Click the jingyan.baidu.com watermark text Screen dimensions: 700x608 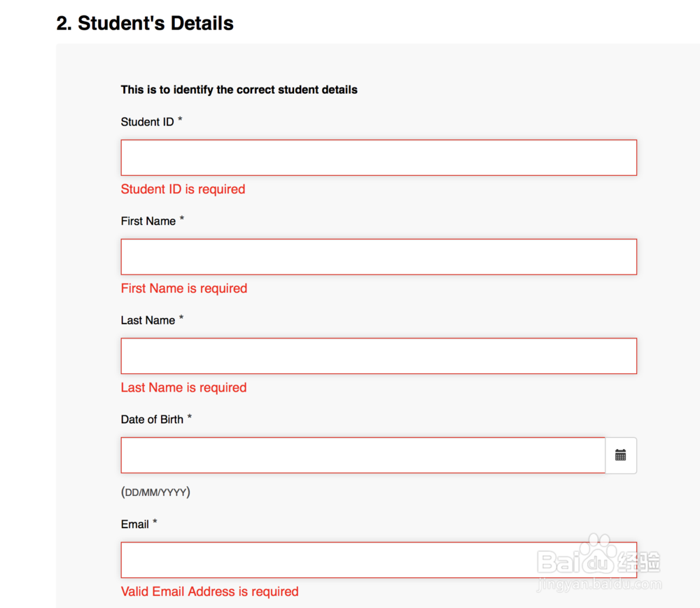coord(600,583)
